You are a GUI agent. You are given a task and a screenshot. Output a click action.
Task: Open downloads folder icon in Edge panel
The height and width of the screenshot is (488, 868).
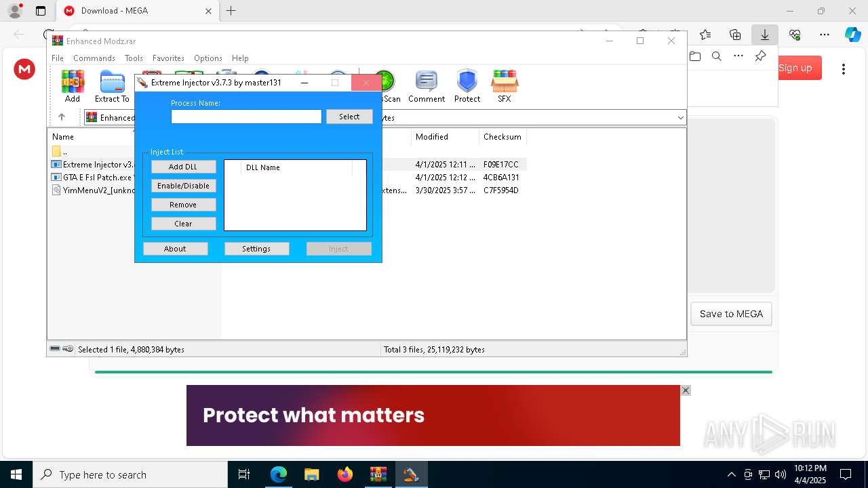tap(695, 56)
